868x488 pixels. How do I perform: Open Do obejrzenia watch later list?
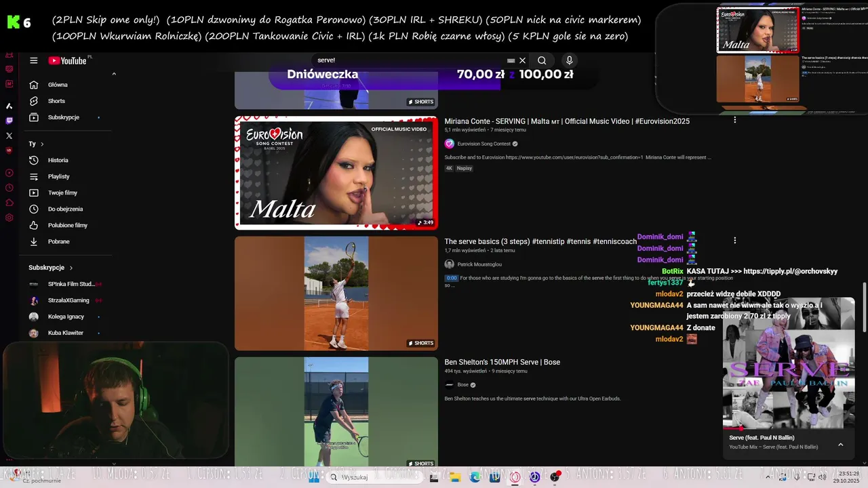click(65, 209)
